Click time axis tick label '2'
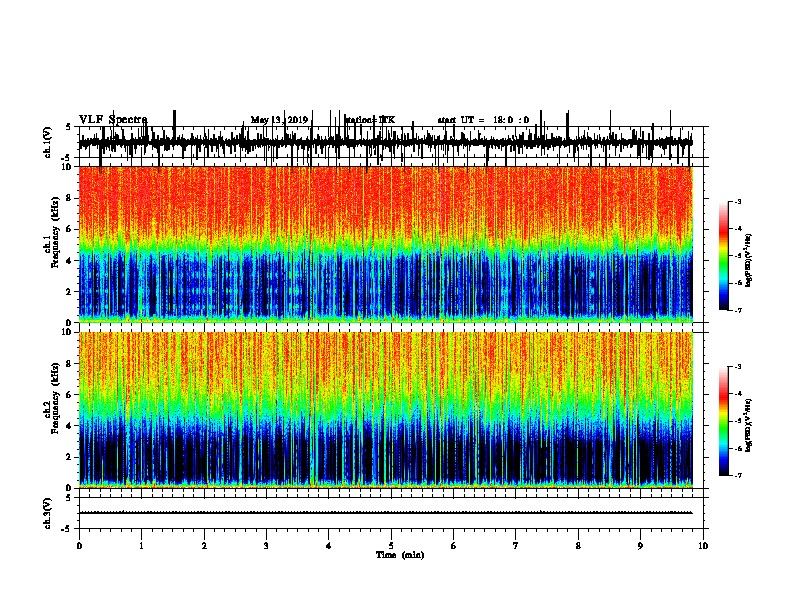Image resolution: width=792 pixels, height=612 pixels. click(x=204, y=546)
